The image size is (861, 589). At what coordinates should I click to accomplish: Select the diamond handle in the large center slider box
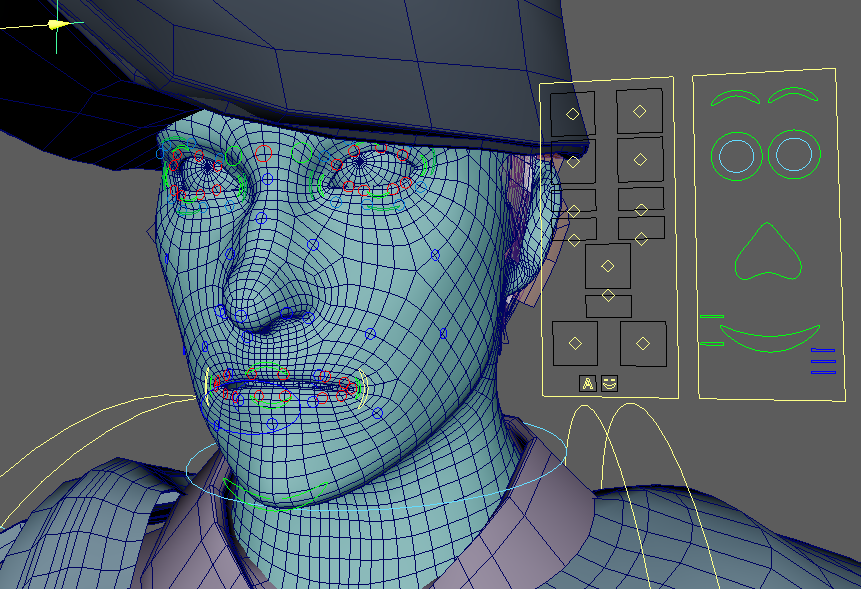click(x=607, y=266)
